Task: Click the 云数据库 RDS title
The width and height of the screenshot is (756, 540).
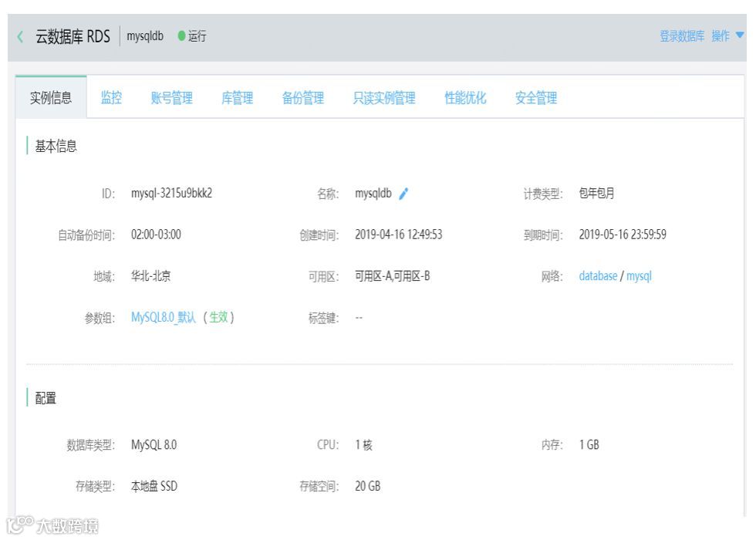Action: point(73,37)
